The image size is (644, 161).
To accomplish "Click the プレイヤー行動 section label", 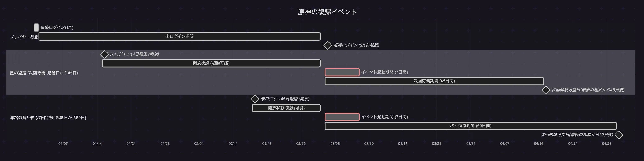I will click(x=24, y=37).
